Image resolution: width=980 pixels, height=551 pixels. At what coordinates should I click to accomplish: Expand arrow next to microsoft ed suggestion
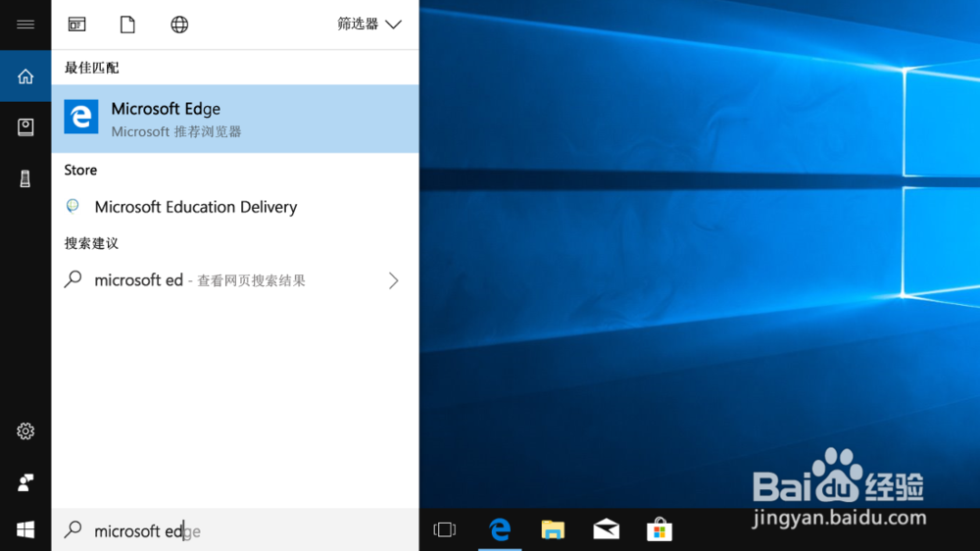pyautogui.click(x=393, y=280)
